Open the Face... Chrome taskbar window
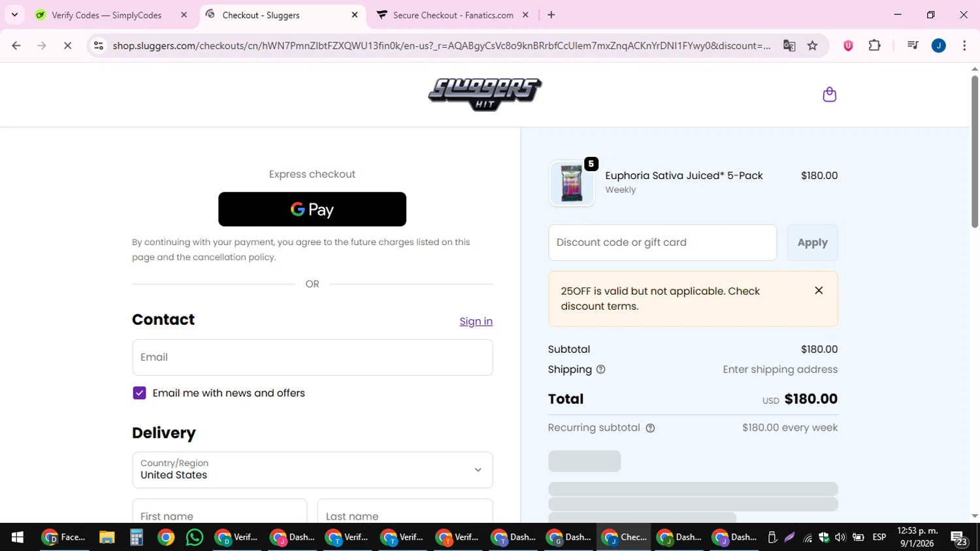Image resolution: width=980 pixels, height=551 pixels. pos(64,537)
